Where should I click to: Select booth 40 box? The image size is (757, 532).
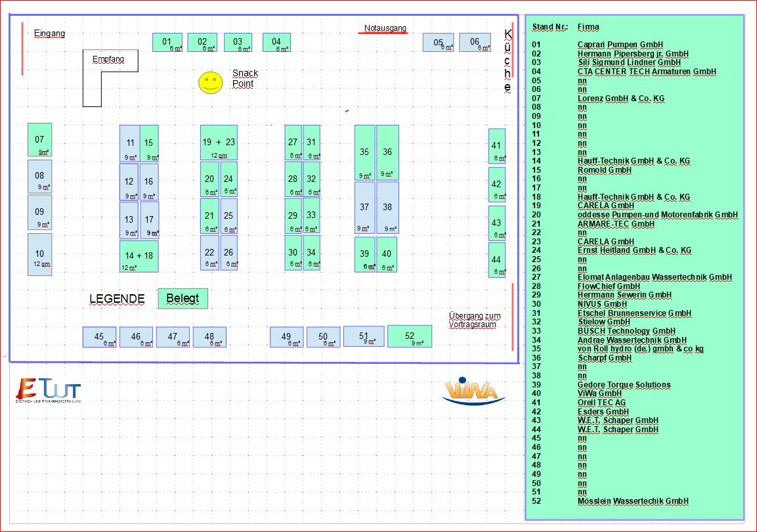pos(387,254)
